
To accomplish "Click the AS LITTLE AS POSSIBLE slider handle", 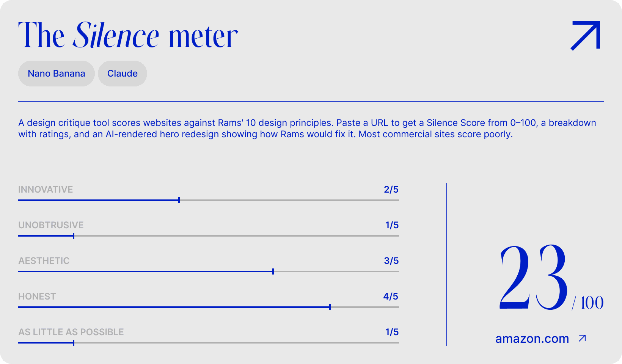I will [x=73, y=342].
